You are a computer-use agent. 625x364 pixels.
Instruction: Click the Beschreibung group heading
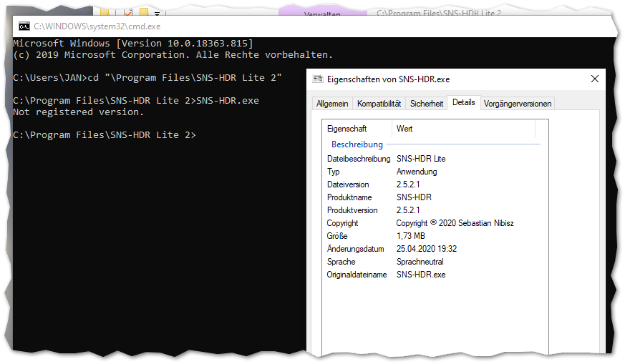[357, 144]
